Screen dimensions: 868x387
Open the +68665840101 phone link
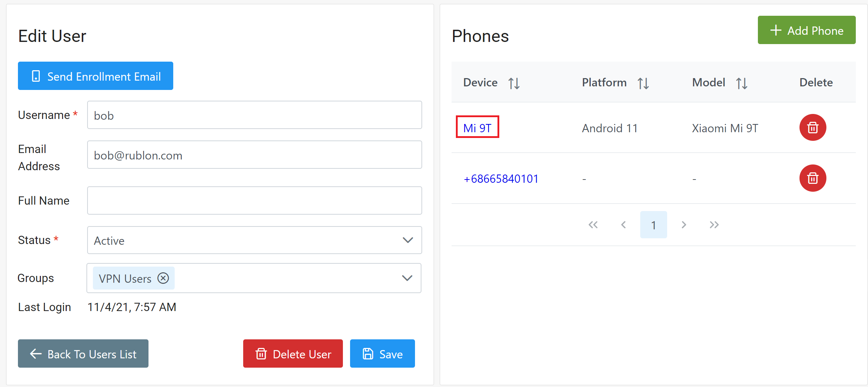501,178
